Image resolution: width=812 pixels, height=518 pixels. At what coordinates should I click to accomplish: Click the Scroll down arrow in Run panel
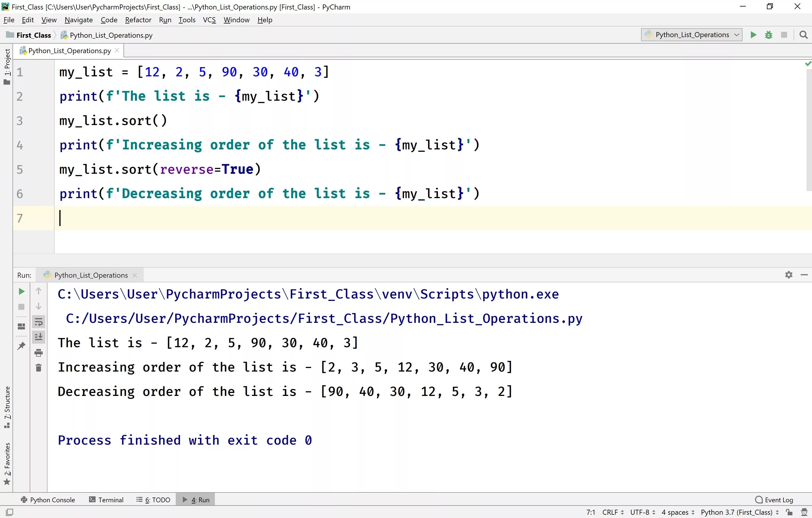click(x=38, y=307)
